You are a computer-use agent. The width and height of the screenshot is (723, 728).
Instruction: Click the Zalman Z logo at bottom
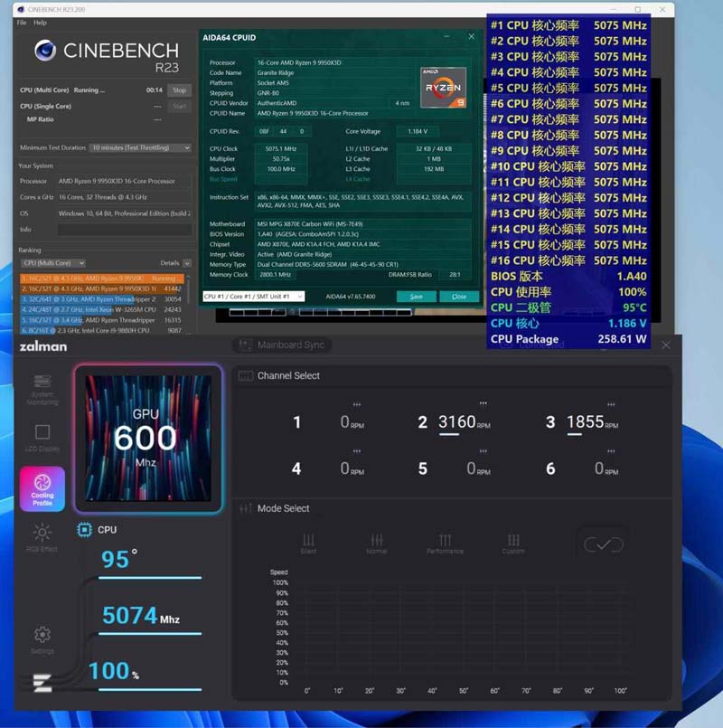[42, 683]
